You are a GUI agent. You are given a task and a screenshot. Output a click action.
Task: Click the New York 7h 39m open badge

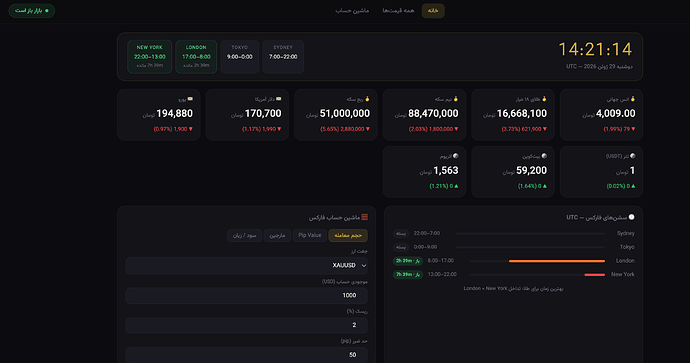pos(408,275)
